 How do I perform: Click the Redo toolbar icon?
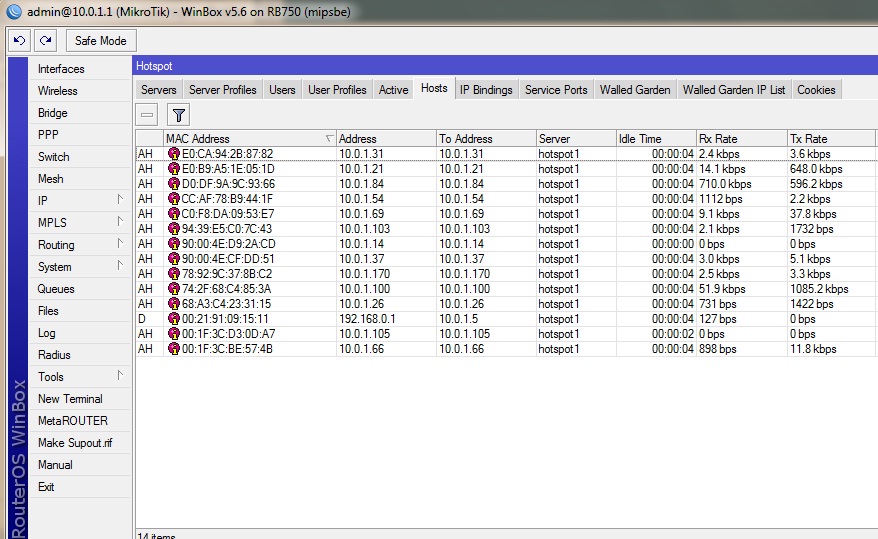coord(46,40)
